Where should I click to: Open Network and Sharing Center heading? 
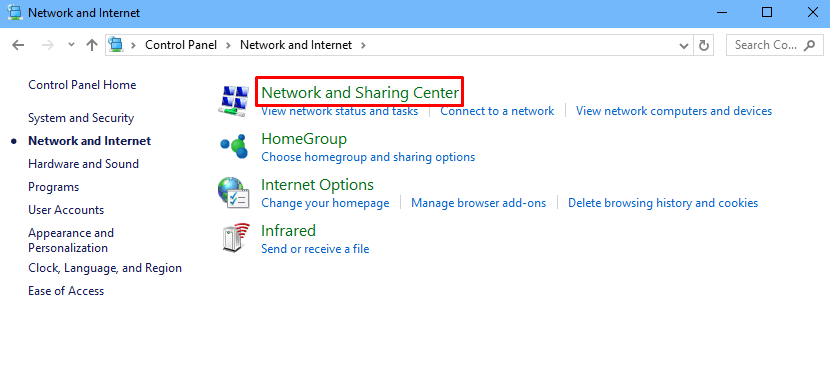[360, 93]
